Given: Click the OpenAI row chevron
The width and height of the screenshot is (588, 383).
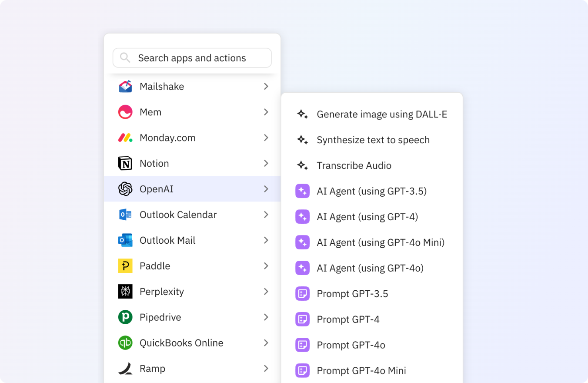Looking at the screenshot, I should pos(266,189).
